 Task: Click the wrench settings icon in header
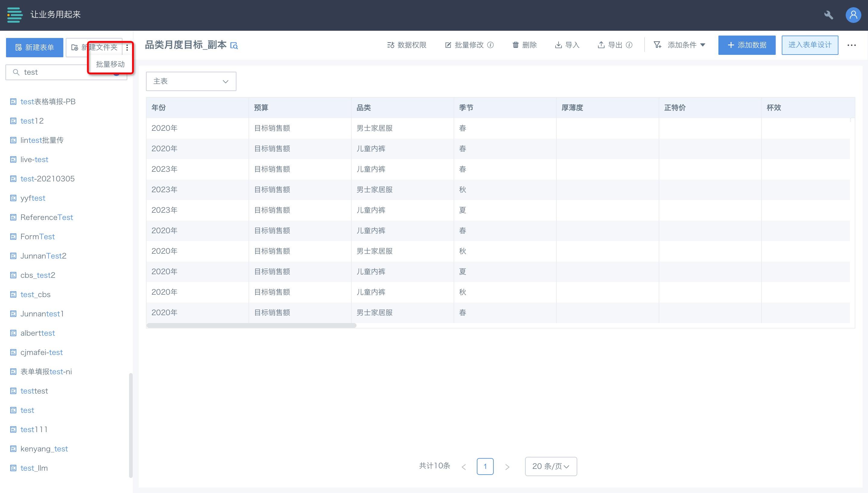click(828, 15)
